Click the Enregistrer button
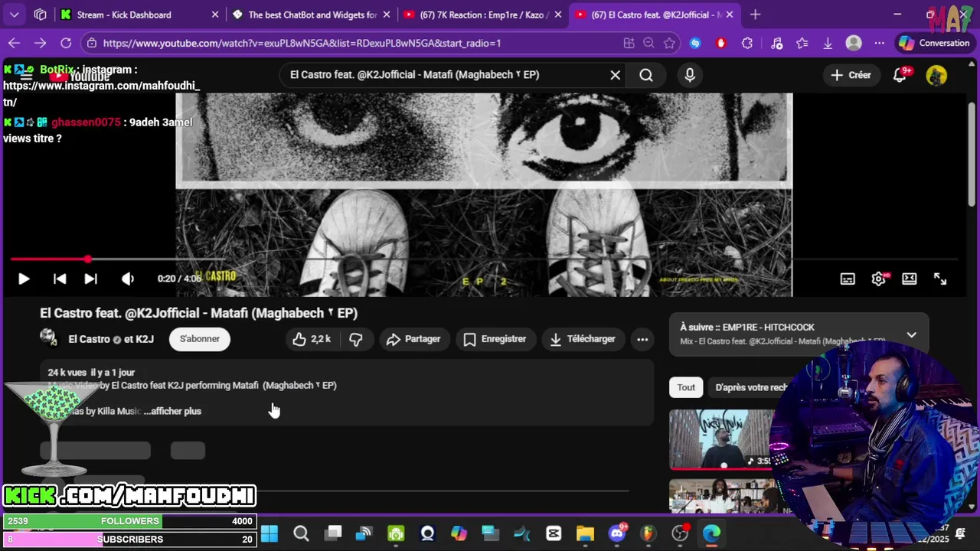Screen dimensions: 980x551 click(495, 339)
